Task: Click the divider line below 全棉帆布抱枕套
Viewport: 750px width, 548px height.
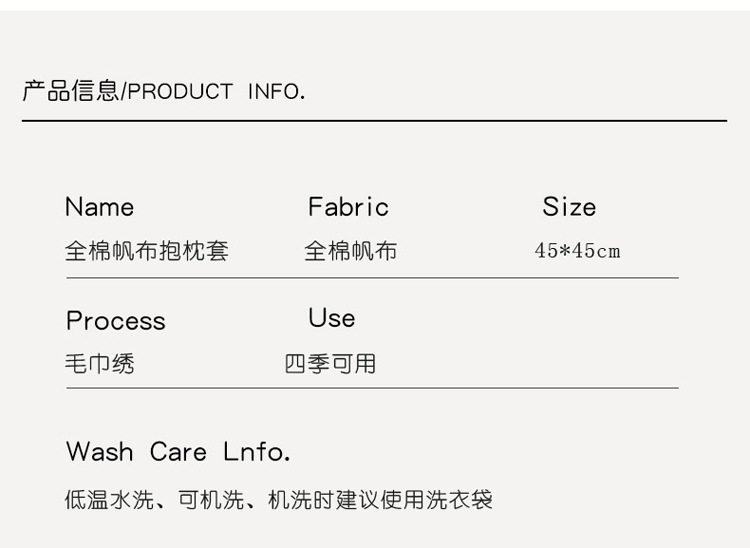Action: point(372,278)
